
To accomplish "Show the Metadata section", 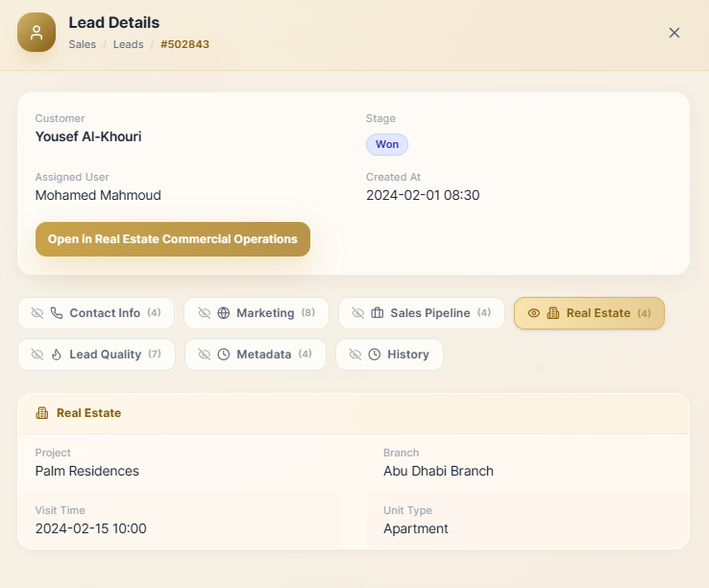I will tap(256, 355).
